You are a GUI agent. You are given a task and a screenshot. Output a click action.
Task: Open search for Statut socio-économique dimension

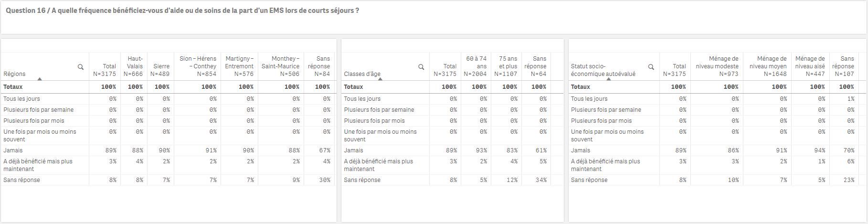point(651,67)
